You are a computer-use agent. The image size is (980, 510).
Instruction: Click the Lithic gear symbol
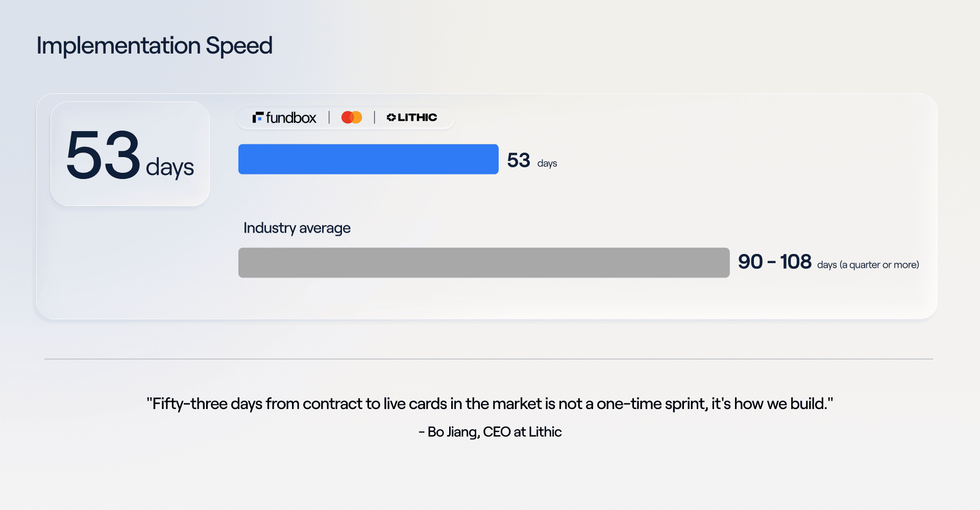(391, 117)
